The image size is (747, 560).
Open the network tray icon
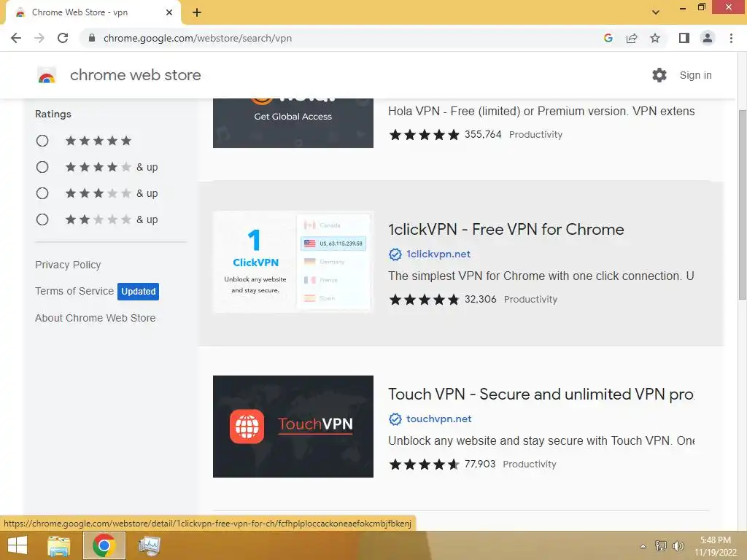click(x=661, y=545)
